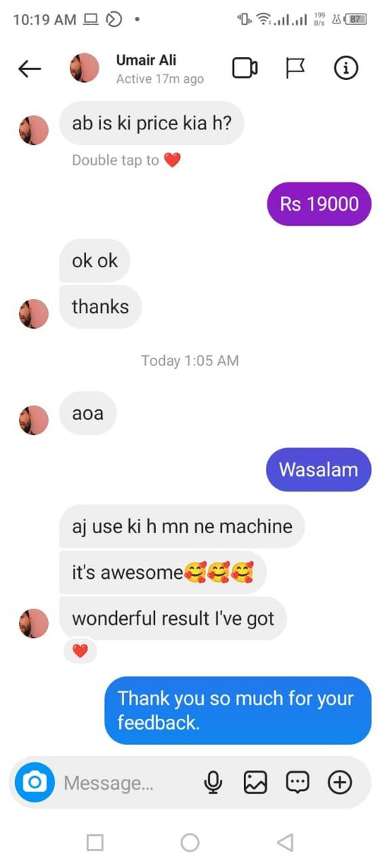Tap the 'it's awesome' message bubble
380x868 pixels.
click(x=163, y=572)
